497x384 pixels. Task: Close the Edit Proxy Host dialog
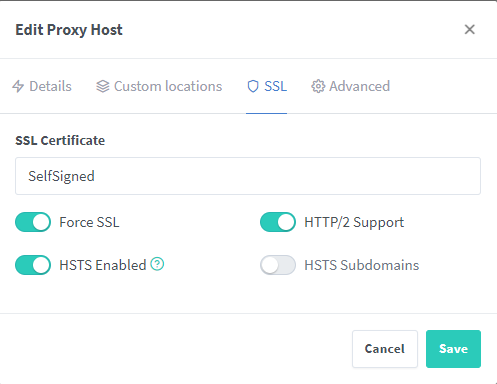click(x=470, y=29)
